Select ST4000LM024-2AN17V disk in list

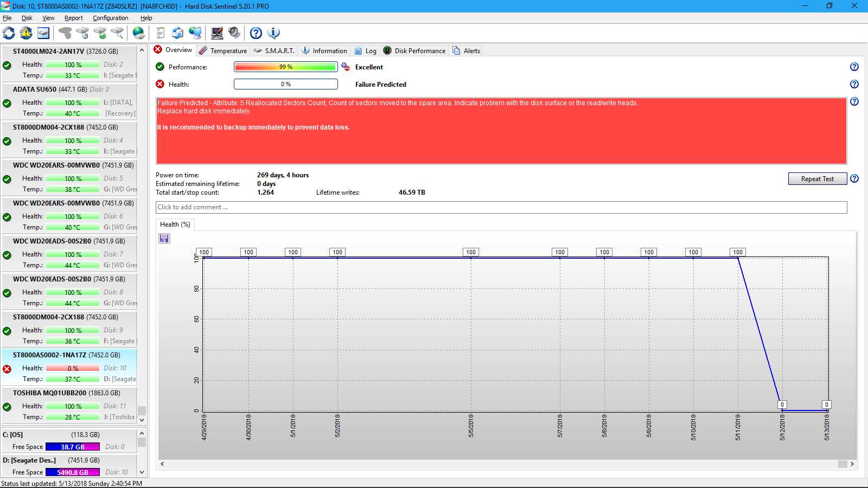click(69, 63)
